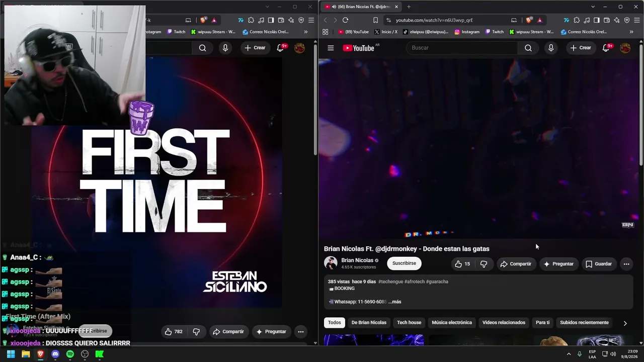This screenshot has height=362, width=644.
Task: Click Preguntar in left YouTube window
Action: (x=271, y=332)
